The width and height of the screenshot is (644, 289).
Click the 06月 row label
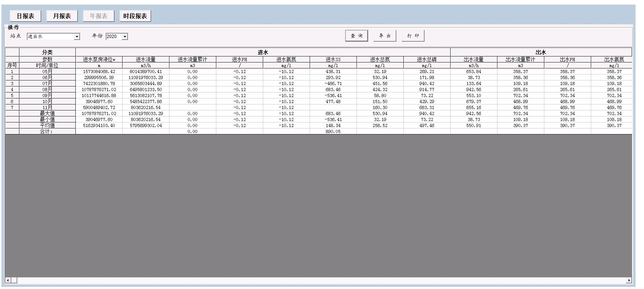point(47,77)
